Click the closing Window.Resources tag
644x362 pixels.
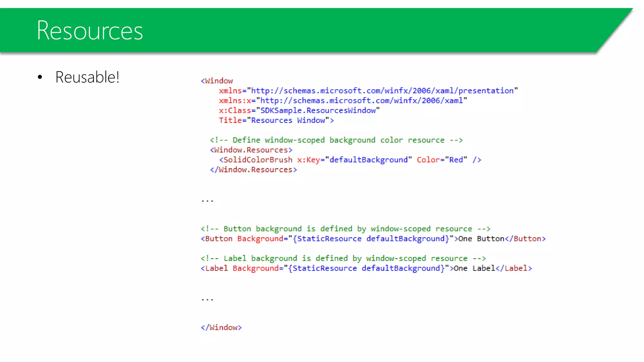coord(253,170)
